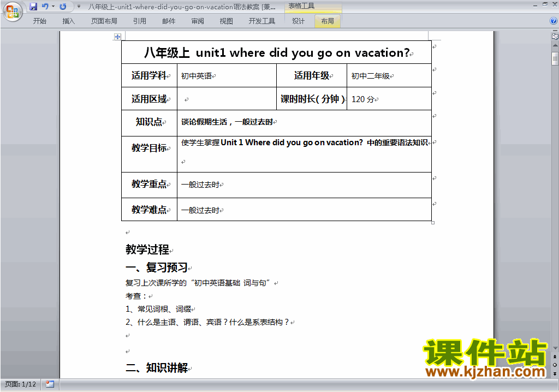This screenshot has width=559, height=392.
Task: Click the line 1、常见词根、词缀
Action: [x=158, y=309]
